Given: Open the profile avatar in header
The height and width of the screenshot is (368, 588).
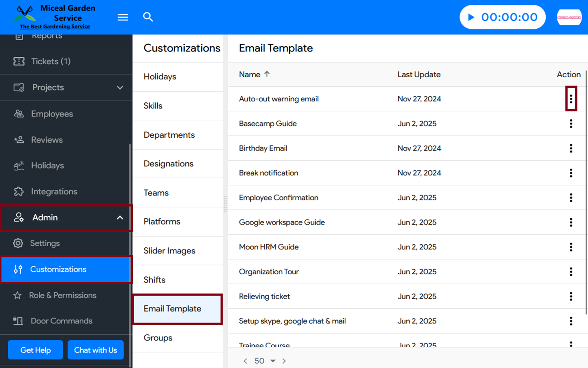Looking at the screenshot, I should 569,17.
